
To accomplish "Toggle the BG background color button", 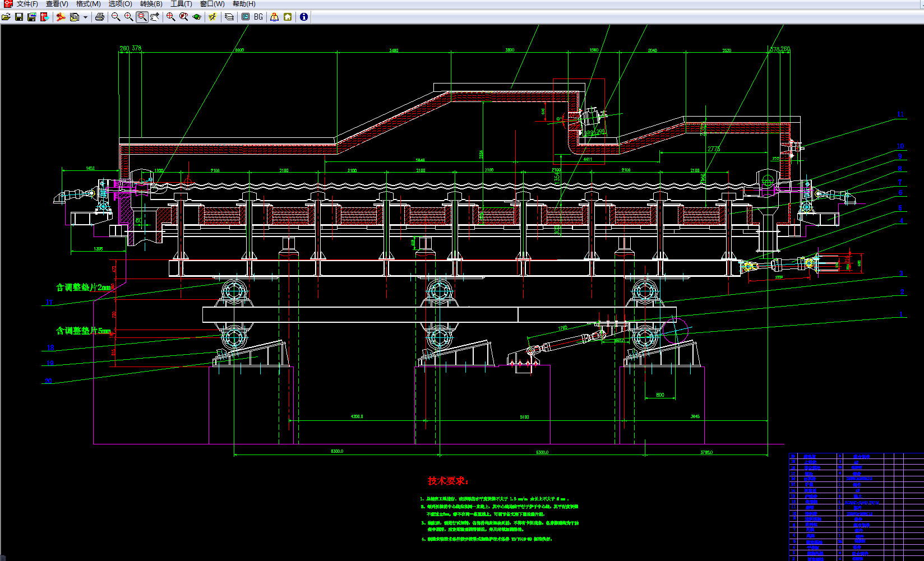I will tap(258, 17).
